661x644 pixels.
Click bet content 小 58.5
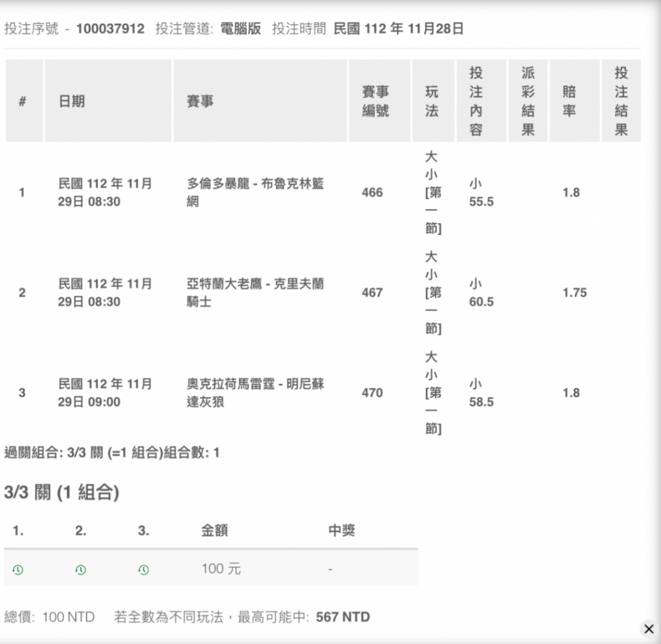(x=481, y=393)
